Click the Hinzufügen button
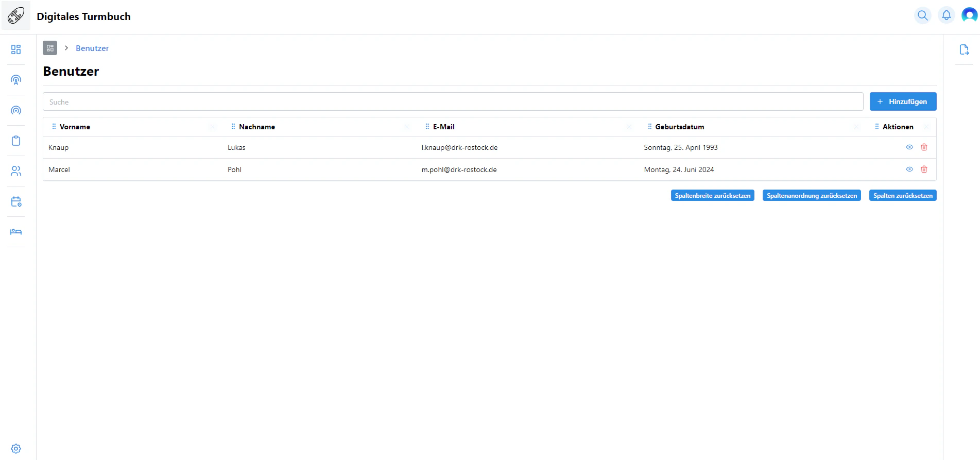This screenshot has height=460, width=980. tap(903, 101)
